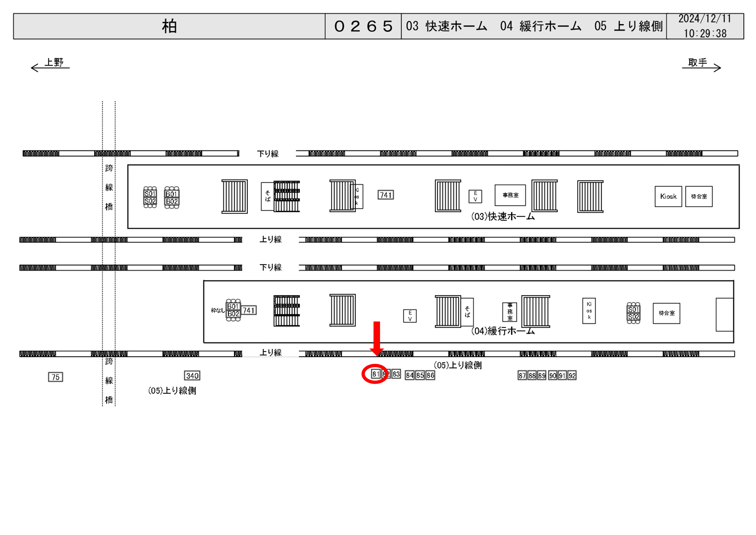This screenshot has height=535, width=756.
Task: Click the 柏 station name header cell
Action: [x=169, y=26]
